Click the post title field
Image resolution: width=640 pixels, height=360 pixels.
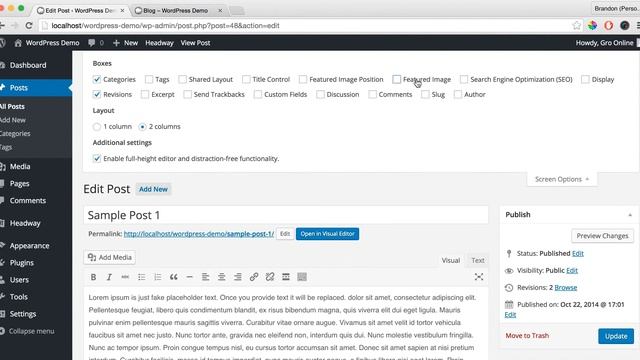tap(286, 215)
